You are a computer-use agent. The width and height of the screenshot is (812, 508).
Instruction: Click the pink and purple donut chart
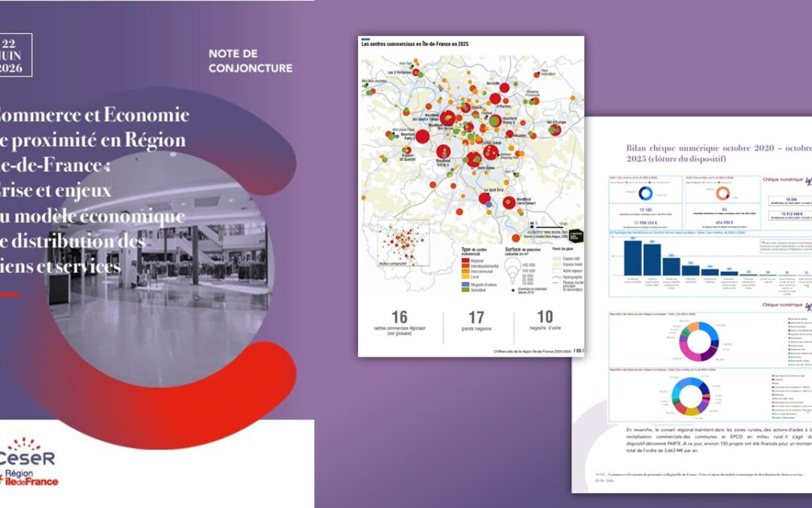pyautogui.click(x=698, y=342)
